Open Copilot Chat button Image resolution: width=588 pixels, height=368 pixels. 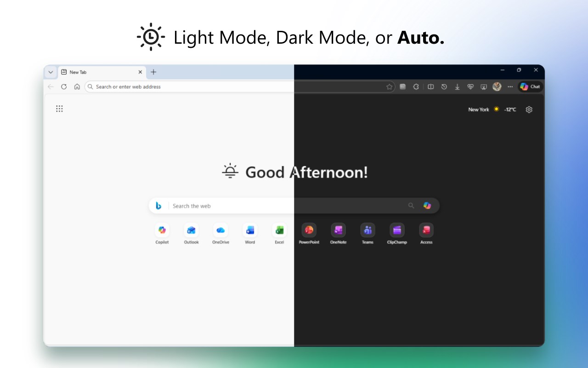[x=530, y=86]
